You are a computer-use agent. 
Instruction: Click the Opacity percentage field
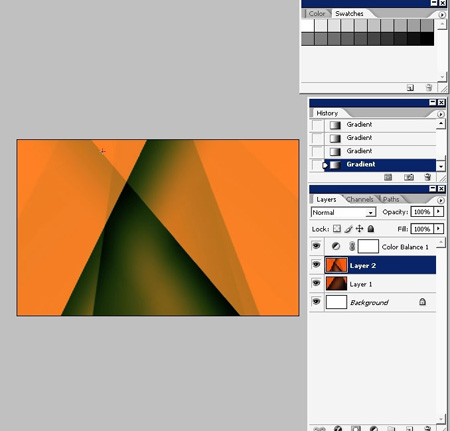click(x=422, y=212)
